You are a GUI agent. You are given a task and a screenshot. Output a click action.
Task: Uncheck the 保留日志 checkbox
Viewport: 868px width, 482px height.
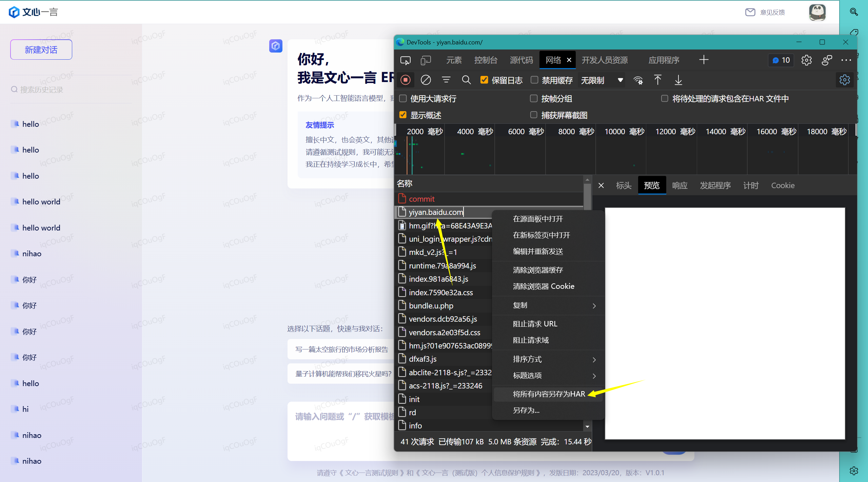[x=484, y=80]
